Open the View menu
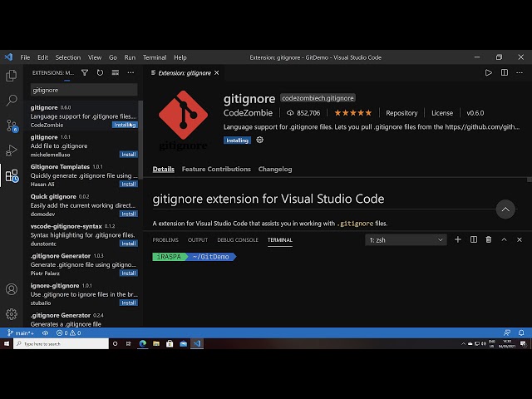Screen dimensions: 532x399 [95, 57]
